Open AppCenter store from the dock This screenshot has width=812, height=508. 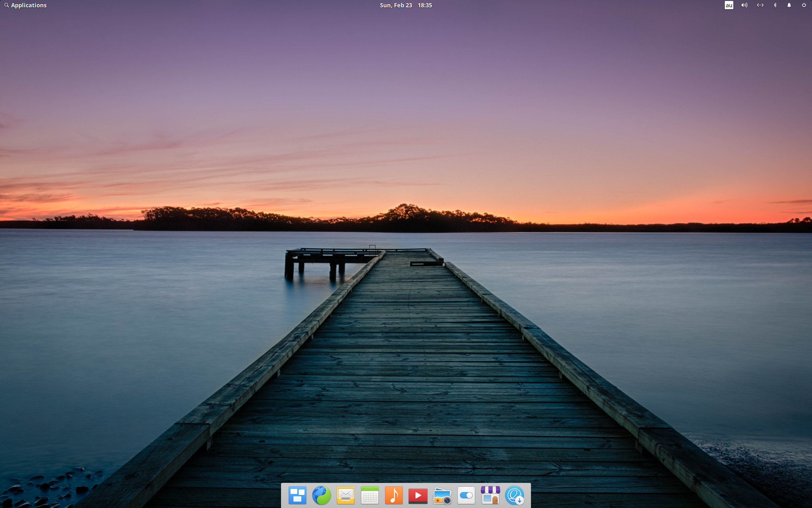click(x=491, y=495)
